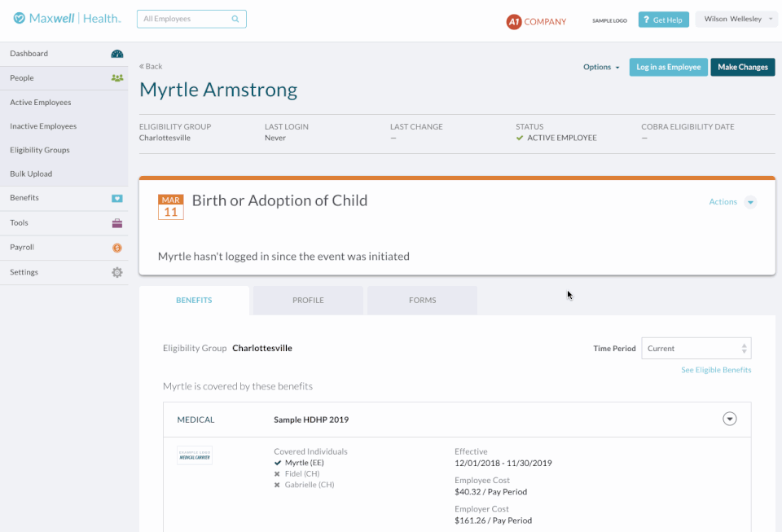Collapse the Medical plan section chevron

730,419
